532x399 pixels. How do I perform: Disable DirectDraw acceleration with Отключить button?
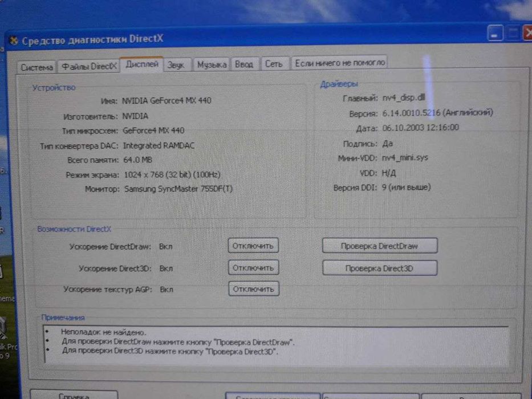tap(253, 246)
